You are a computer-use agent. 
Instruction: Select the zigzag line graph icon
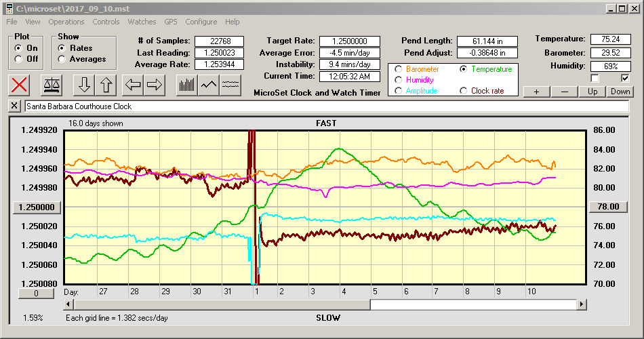click(209, 85)
